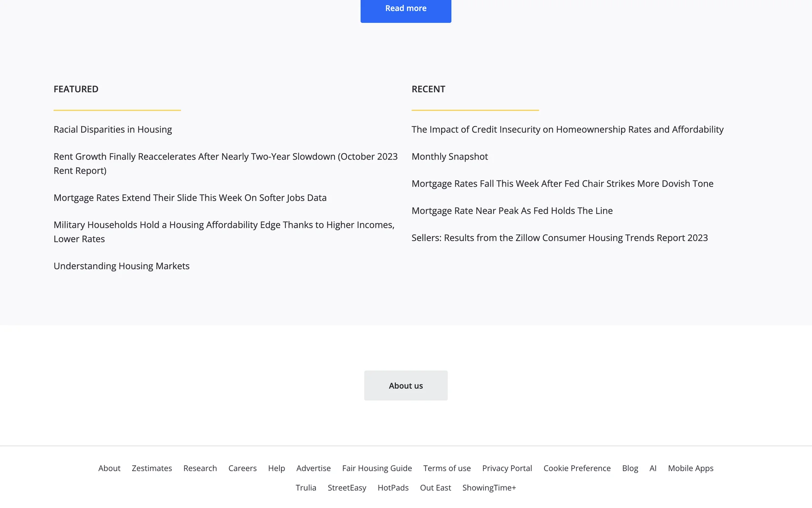Viewport: 812px width, 508px height.
Task: Open Racial Disparities in Housing article
Action: coord(112,130)
